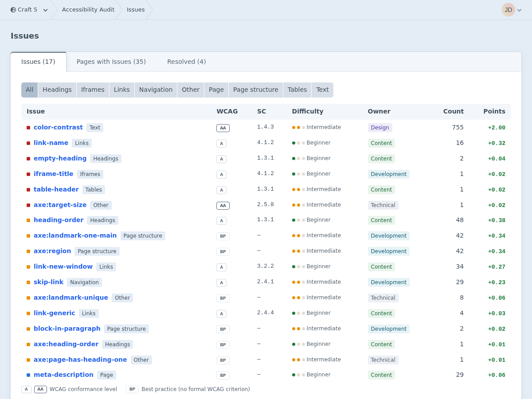Open the Resolved (4) tab

[187, 62]
